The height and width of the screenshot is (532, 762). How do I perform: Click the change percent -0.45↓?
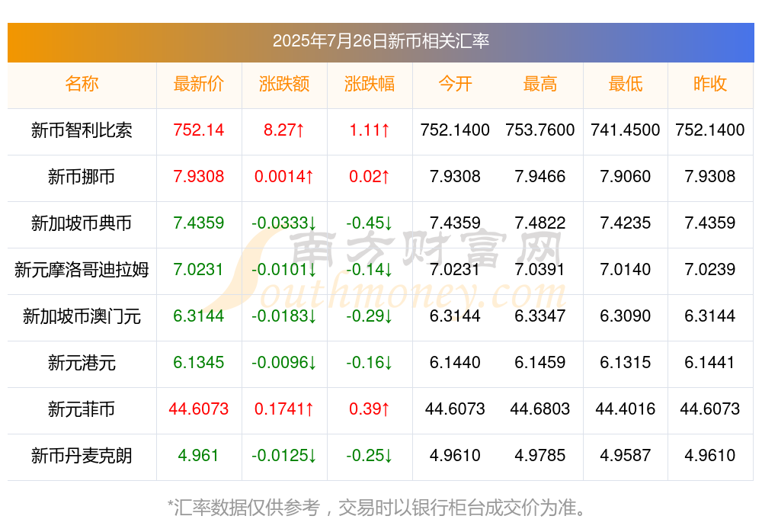tap(370, 223)
